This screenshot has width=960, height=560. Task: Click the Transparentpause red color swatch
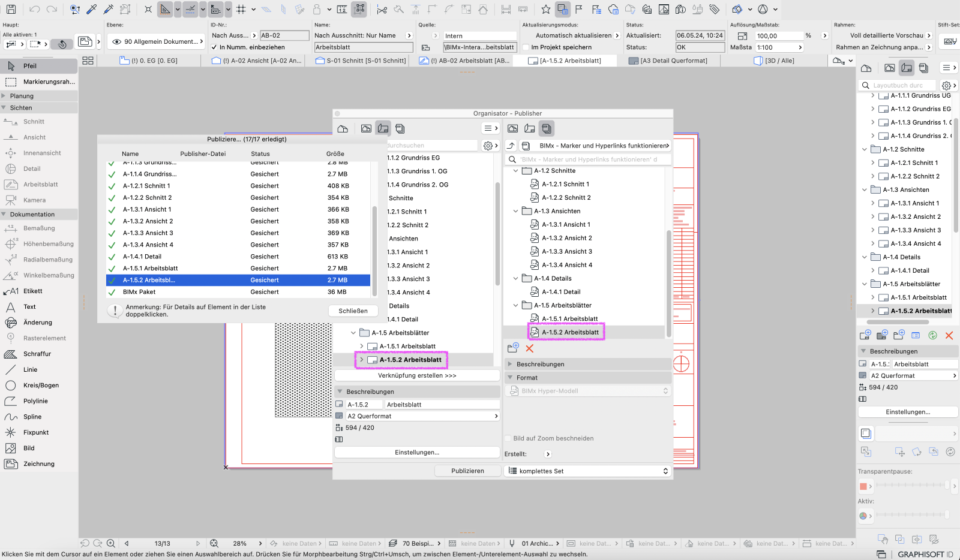point(863,486)
